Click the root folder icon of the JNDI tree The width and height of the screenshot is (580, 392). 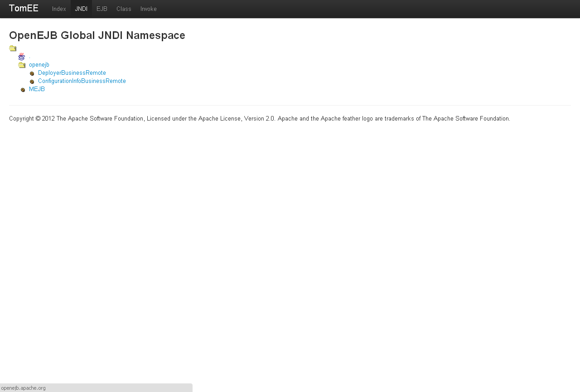pos(13,48)
